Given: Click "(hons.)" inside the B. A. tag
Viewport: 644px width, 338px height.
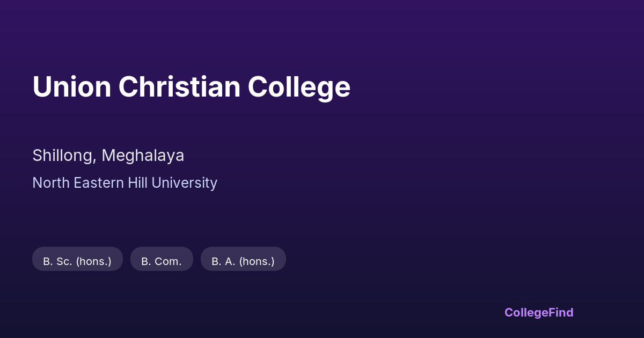Looking at the screenshot, I should [257, 261].
